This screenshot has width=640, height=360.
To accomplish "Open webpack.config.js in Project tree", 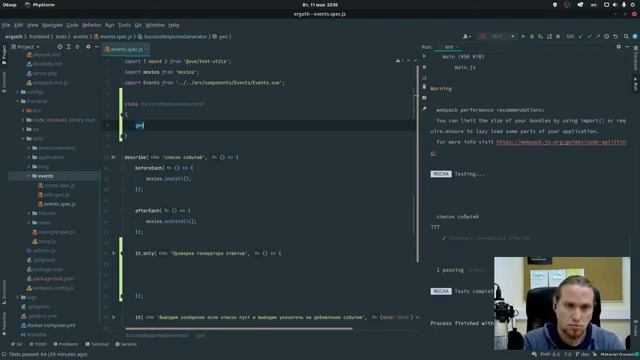I will [x=50, y=288].
